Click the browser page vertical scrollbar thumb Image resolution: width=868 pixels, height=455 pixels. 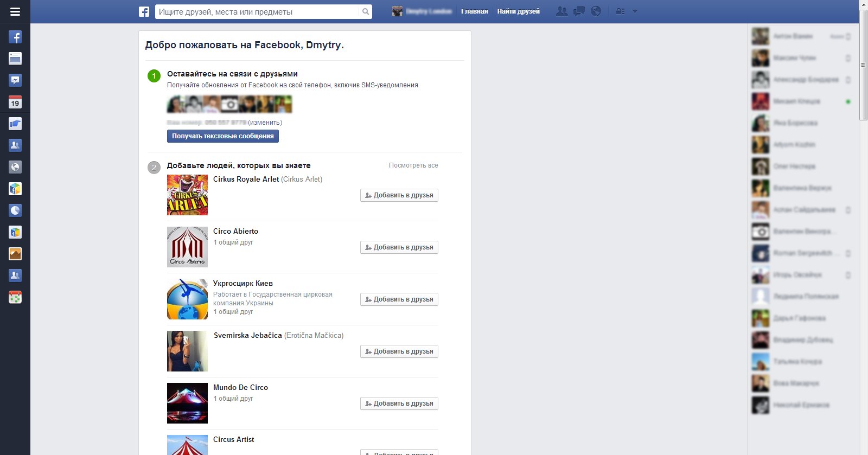pos(864,65)
